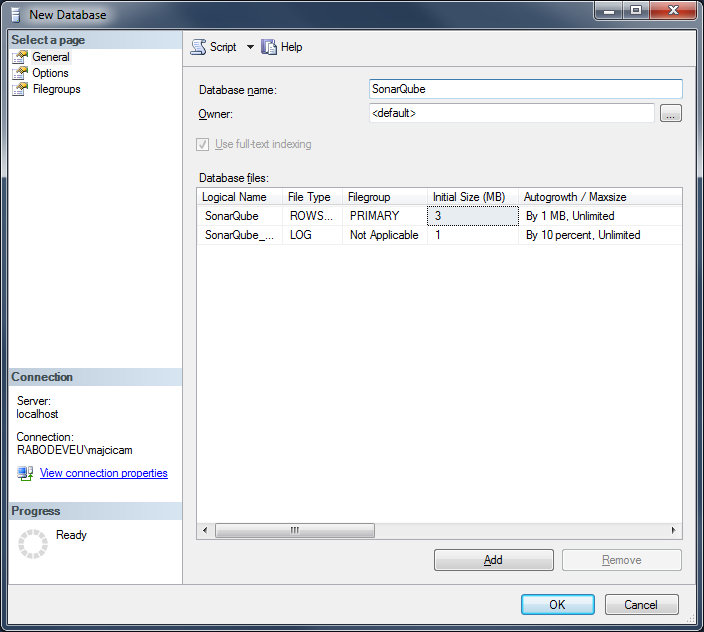
Task: Toggle Use full-text indexing checkbox
Action: [x=202, y=144]
